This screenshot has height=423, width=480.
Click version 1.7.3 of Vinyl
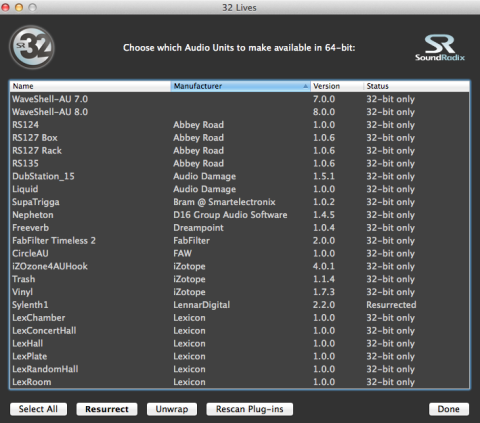pos(324,292)
